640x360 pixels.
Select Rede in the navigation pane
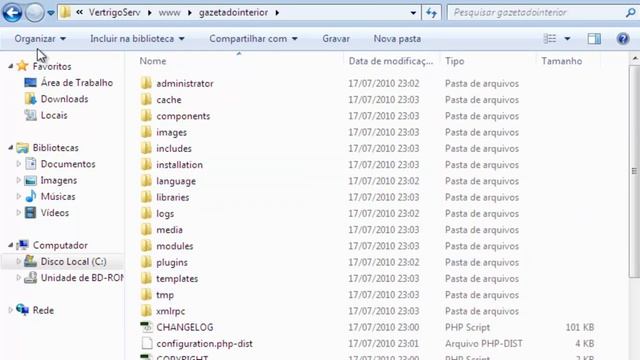pyautogui.click(x=43, y=311)
